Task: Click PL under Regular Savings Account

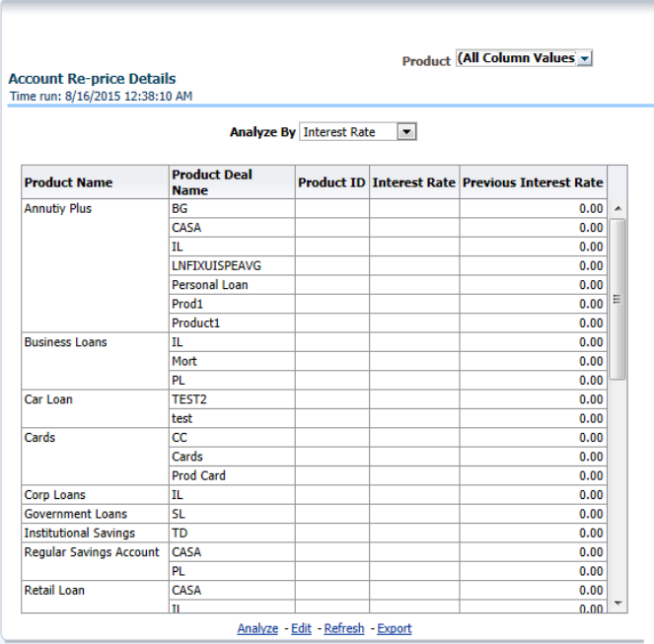Action: pos(232,571)
